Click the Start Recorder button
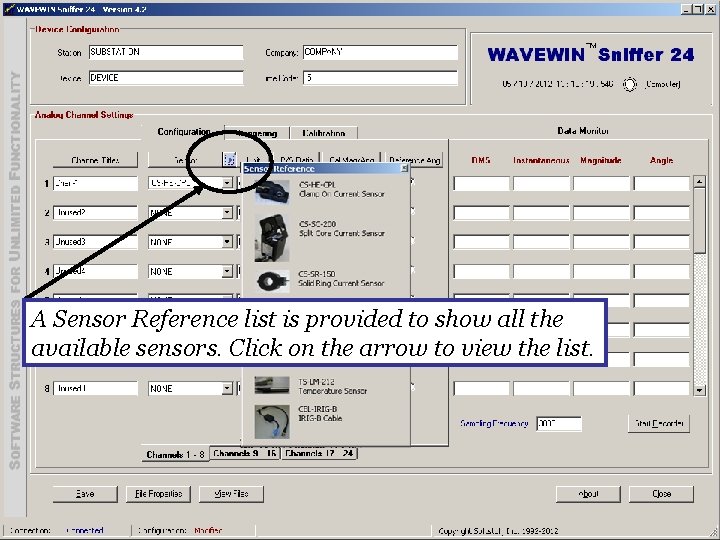Image resolution: width=720 pixels, height=540 pixels. coord(659,423)
